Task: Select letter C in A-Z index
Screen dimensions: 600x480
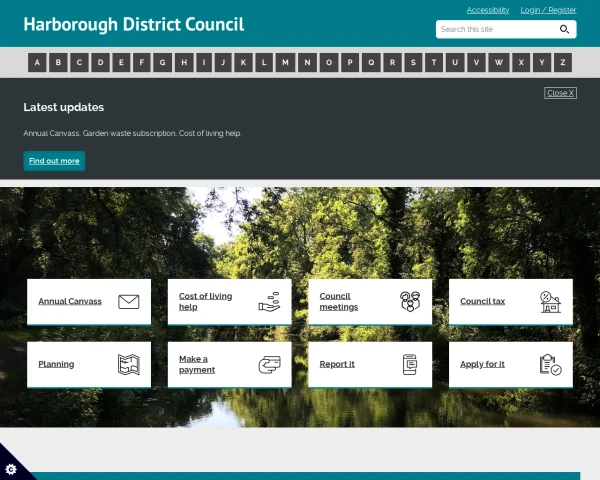Action: (79, 62)
